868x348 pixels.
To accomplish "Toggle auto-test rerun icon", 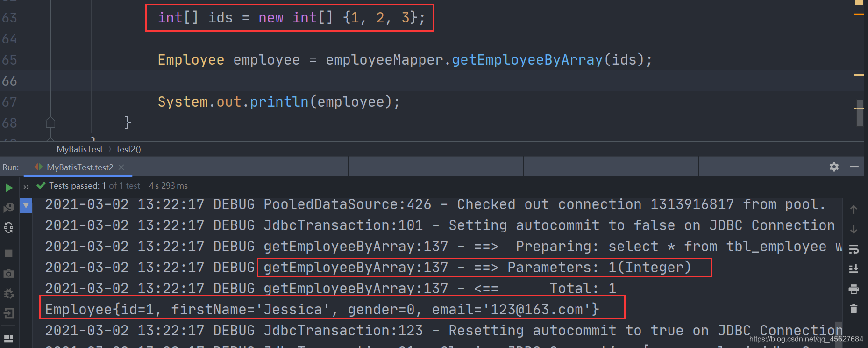I will pyautogui.click(x=9, y=228).
